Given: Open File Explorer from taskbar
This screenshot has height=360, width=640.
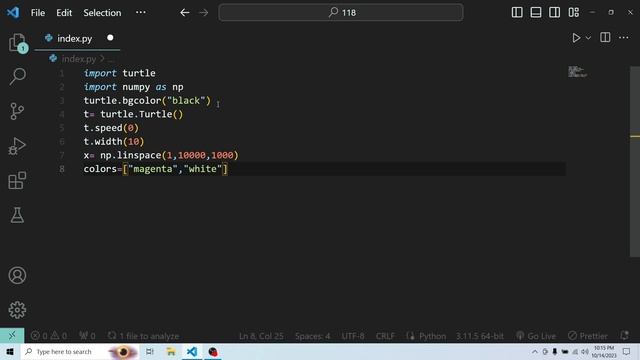Looking at the screenshot, I should [x=171, y=351].
